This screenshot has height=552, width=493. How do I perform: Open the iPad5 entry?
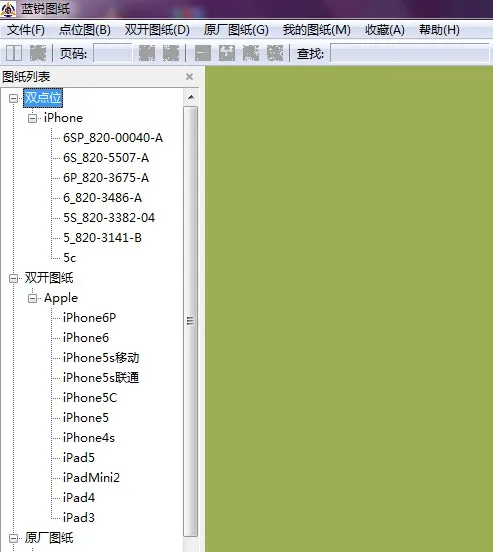click(79, 458)
